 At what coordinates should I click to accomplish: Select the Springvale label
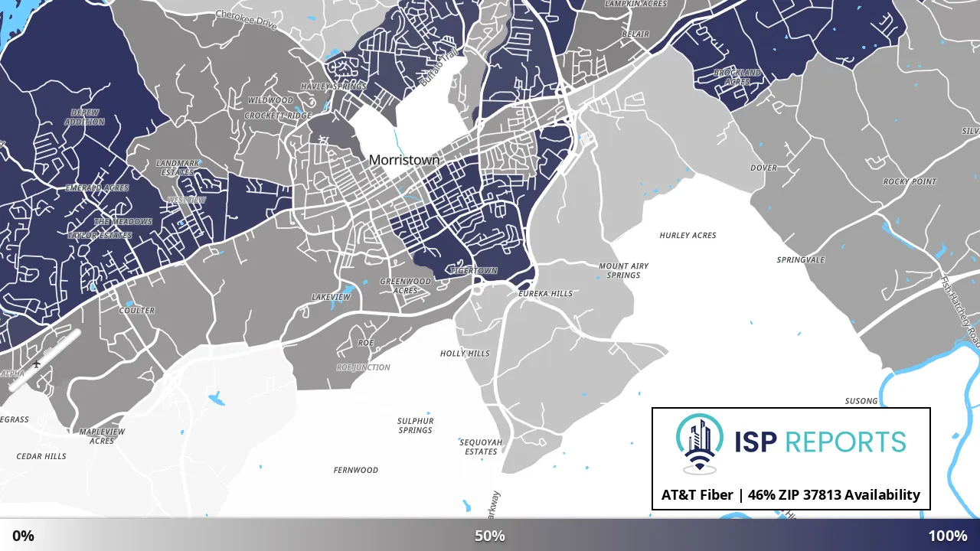pos(801,259)
